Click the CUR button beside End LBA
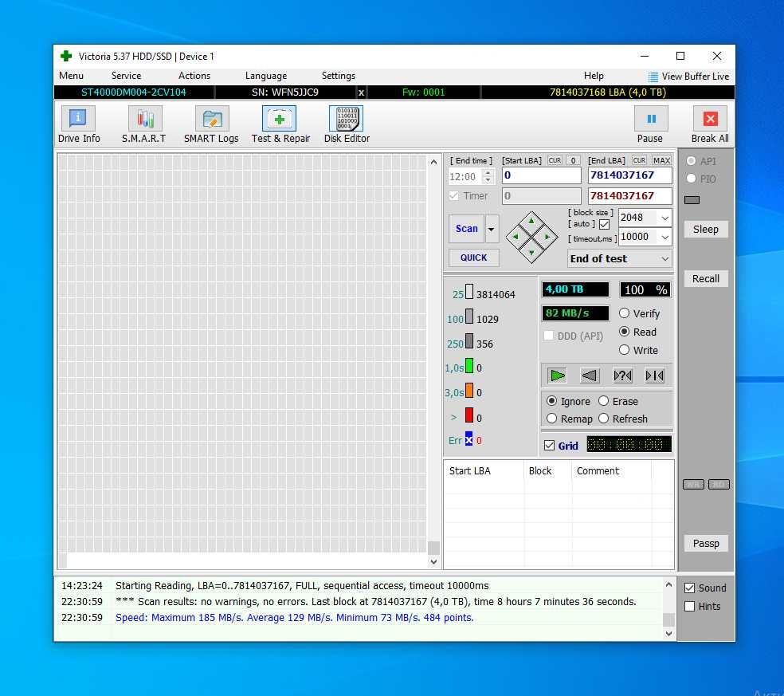Screen dimensions: 784x696 (x=638, y=160)
